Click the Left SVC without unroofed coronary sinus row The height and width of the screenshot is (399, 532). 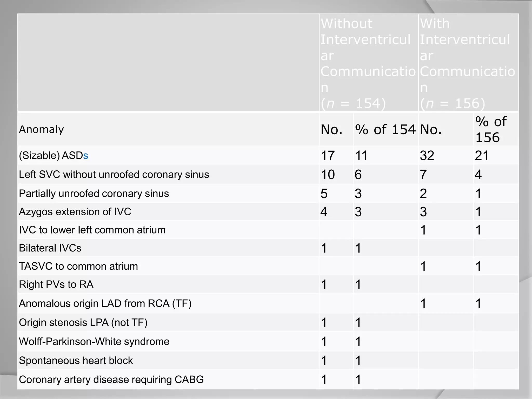coord(114,175)
